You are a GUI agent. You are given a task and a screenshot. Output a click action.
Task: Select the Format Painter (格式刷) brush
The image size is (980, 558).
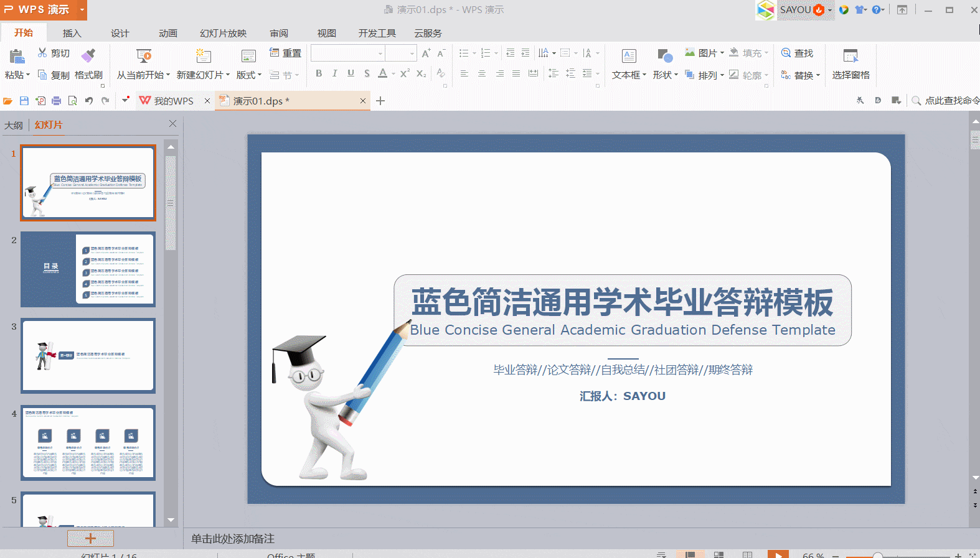pos(88,55)
